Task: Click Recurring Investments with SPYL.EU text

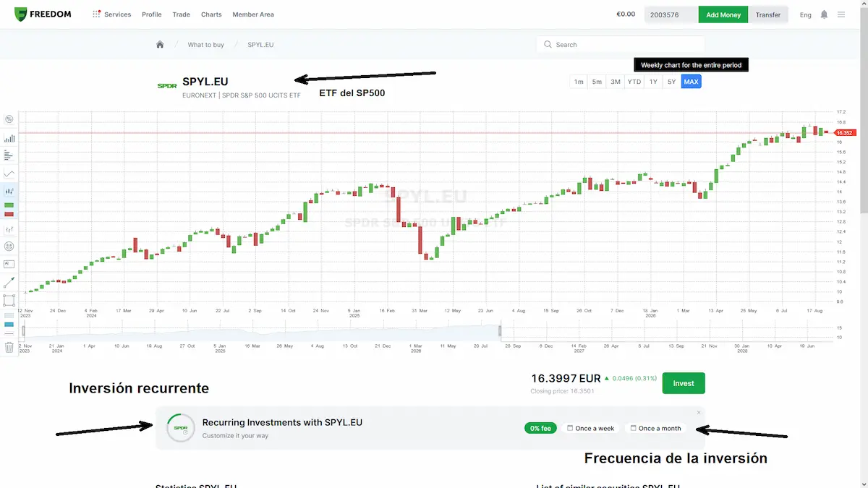Action: click(x=282, y=422)
